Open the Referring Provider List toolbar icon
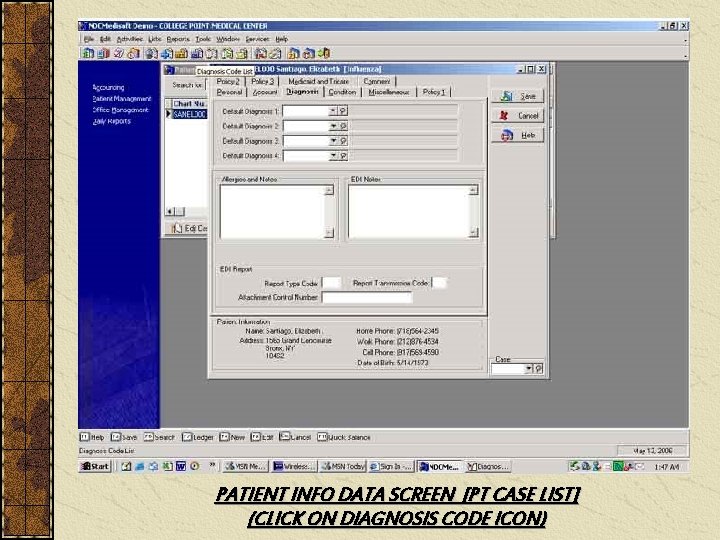This screenshot has height=540, width=720. pos(227,54)
